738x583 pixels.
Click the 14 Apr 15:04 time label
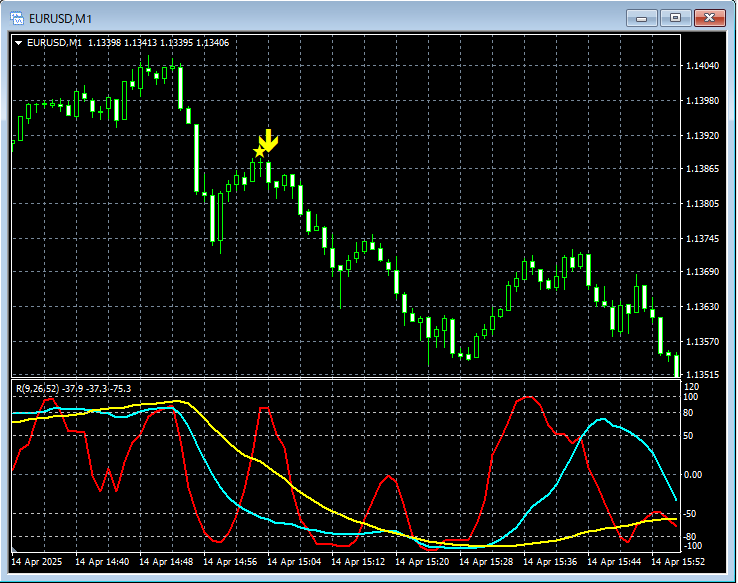(294, 562)
